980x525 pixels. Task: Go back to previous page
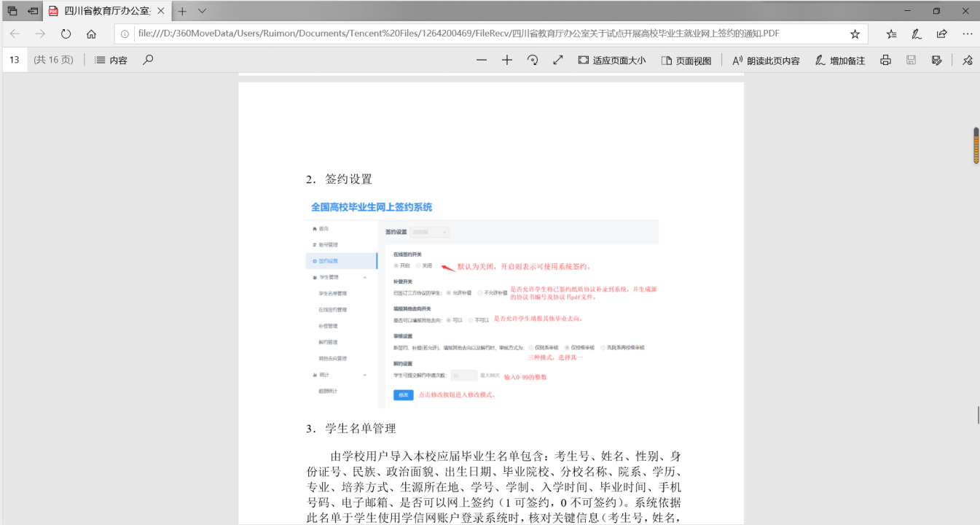coord(15,34)
